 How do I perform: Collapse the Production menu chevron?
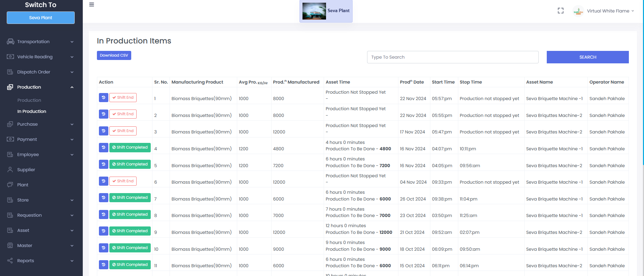pos(72,87)
